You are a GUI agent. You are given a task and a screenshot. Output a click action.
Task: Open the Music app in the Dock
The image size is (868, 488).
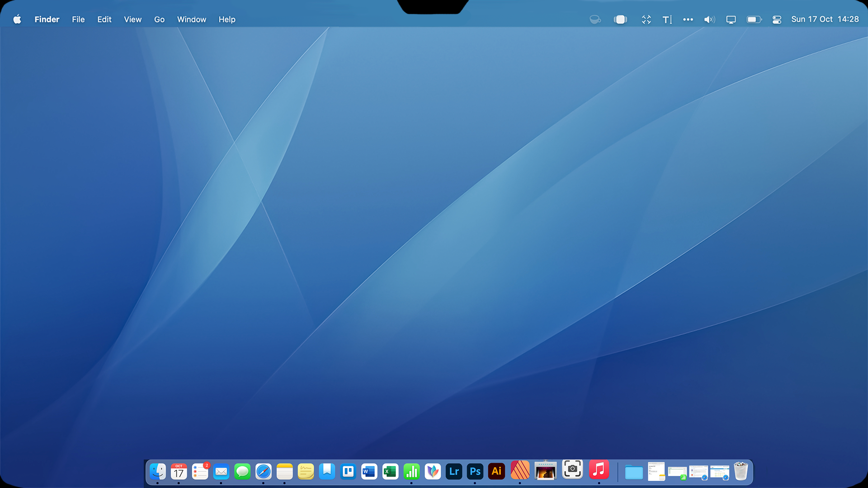(599, 470)
